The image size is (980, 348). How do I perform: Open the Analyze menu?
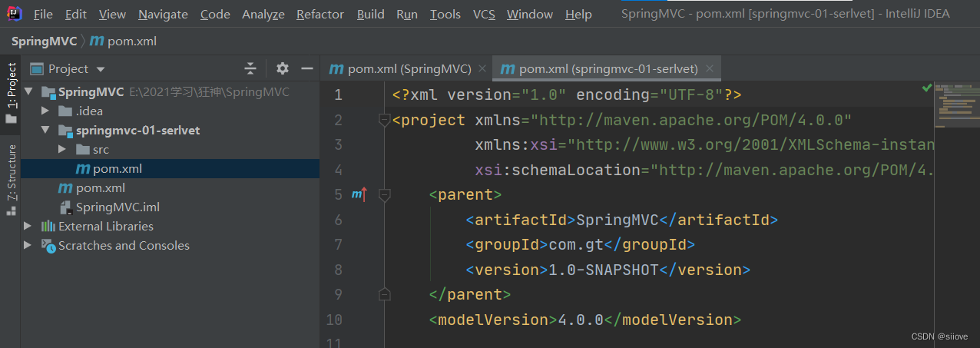(263, 14)
